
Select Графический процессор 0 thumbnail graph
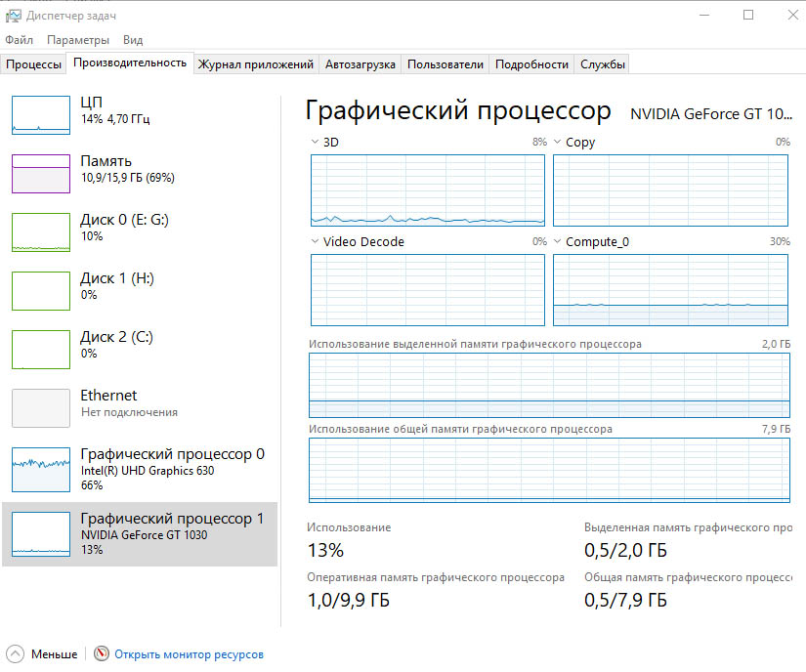point(41,470)
